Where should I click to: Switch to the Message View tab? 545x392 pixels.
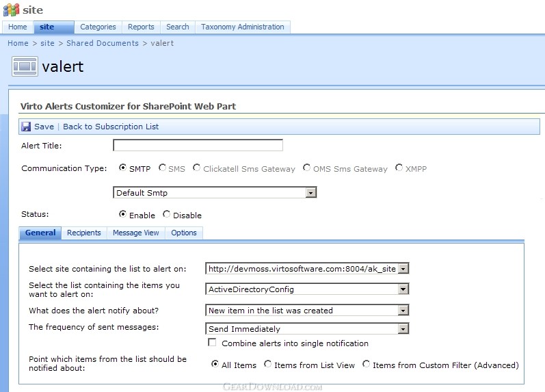[136, 233]
